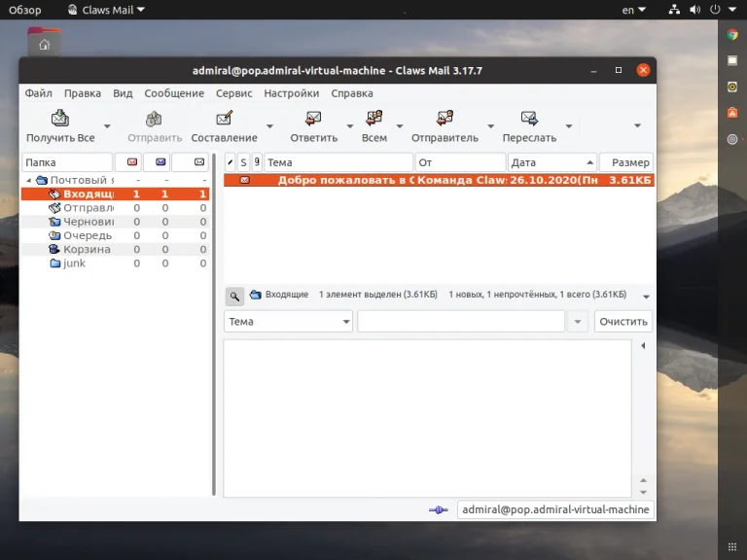Open the Сообщение menu
Viewport: 747px width, 560px height.
[x=174, y=93]
